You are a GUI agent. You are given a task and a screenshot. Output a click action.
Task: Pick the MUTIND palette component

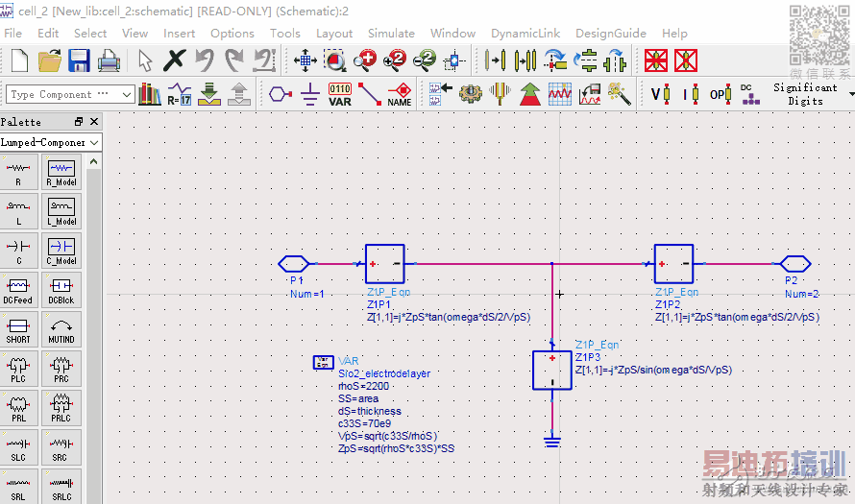coord(61,329)
